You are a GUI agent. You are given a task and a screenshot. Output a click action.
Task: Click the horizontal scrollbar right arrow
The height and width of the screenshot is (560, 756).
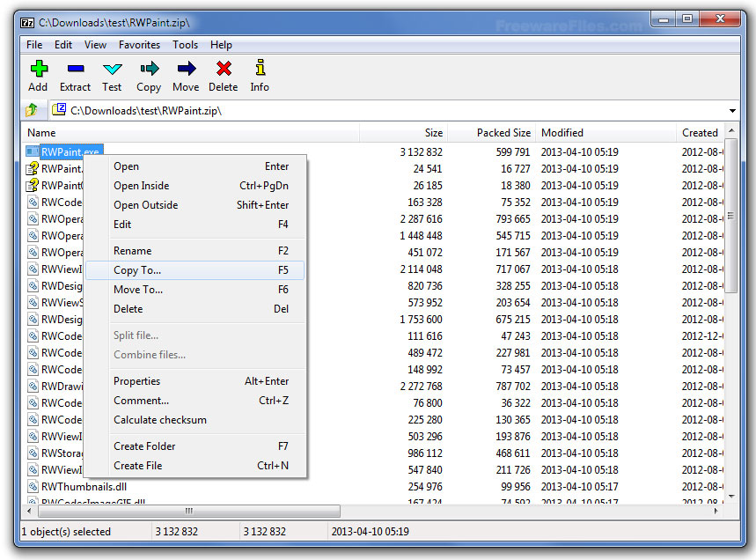[716, 511]
